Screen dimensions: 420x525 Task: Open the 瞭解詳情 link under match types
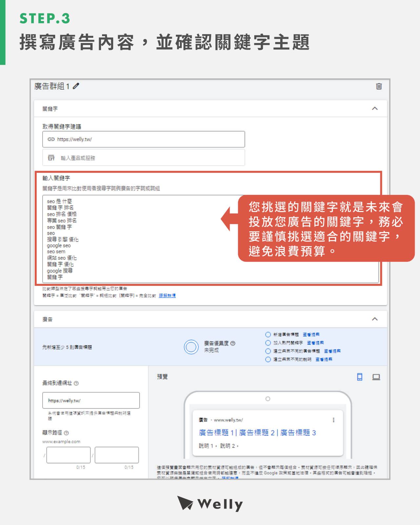click(x=167, y=296)
